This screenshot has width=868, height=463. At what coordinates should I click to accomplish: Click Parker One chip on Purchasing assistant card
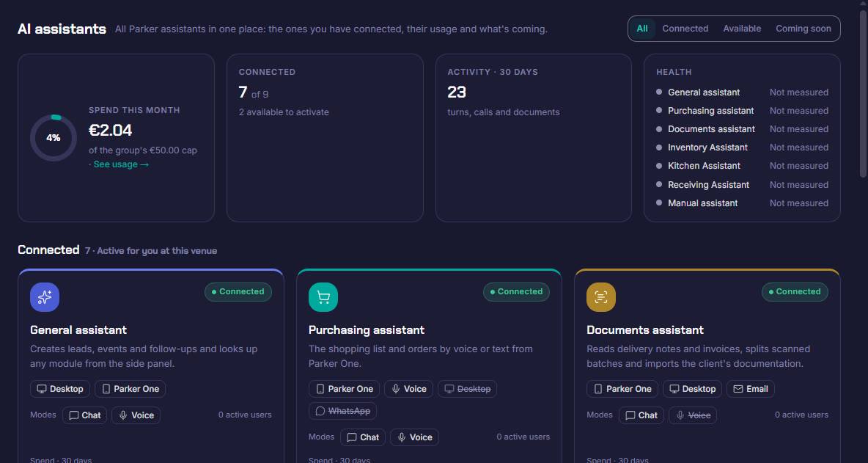[345, 389]
